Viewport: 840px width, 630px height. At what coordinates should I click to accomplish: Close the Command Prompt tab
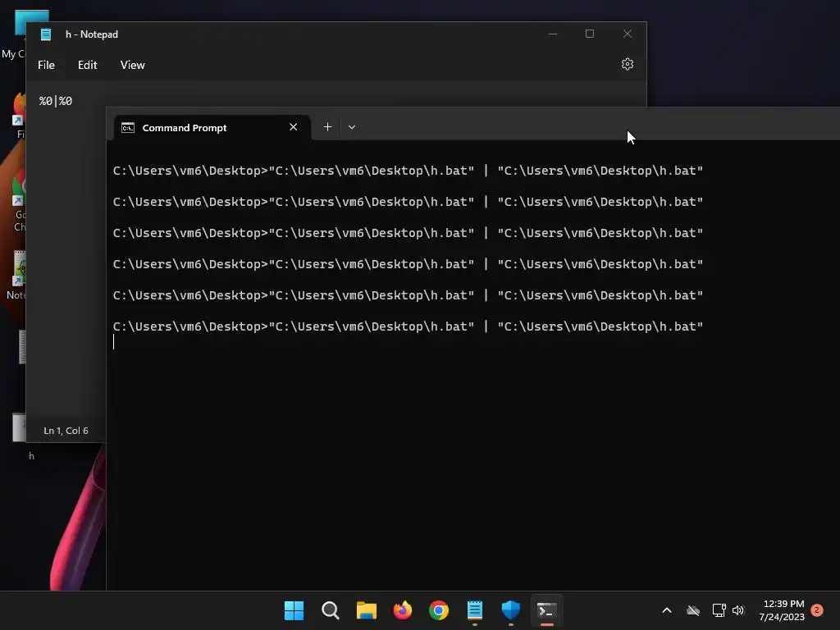click(x=293, y=127)
